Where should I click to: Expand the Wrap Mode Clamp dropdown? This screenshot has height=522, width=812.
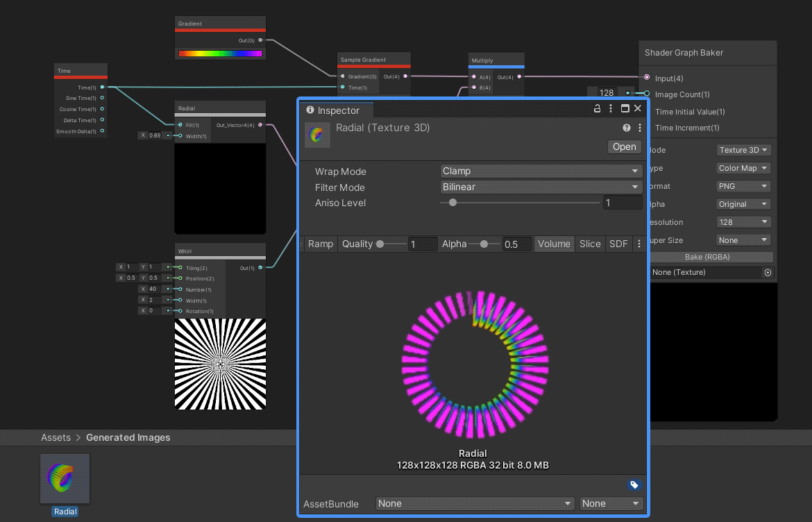click(x=541, y=171)
